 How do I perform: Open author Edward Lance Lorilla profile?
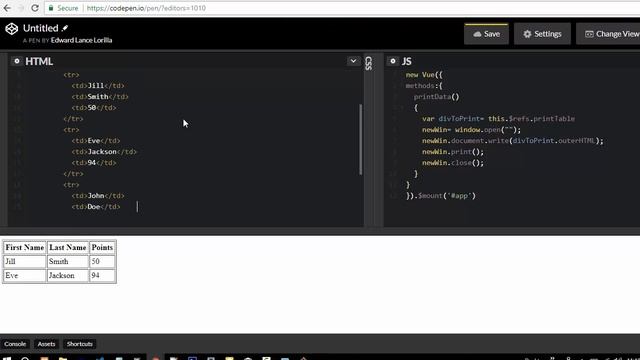(x=81, y=40)
